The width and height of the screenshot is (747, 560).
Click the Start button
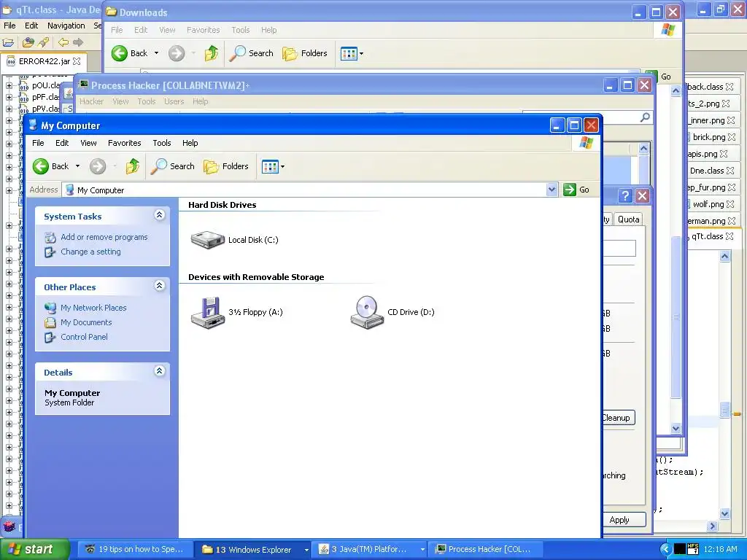(x=35, y=549)
